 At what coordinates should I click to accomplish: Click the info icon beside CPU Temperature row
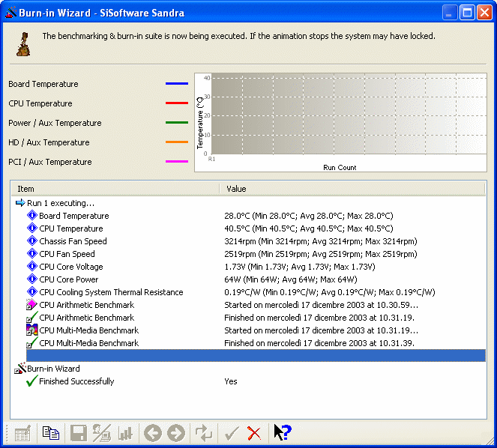(32, 228)
